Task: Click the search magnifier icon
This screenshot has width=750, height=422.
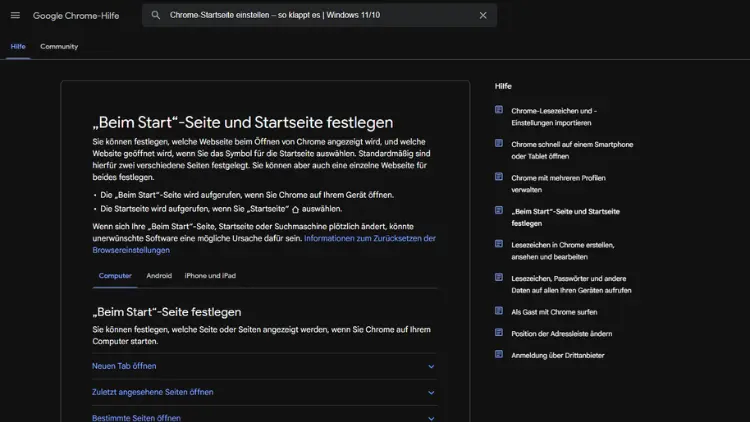Action: pos(155,15)
